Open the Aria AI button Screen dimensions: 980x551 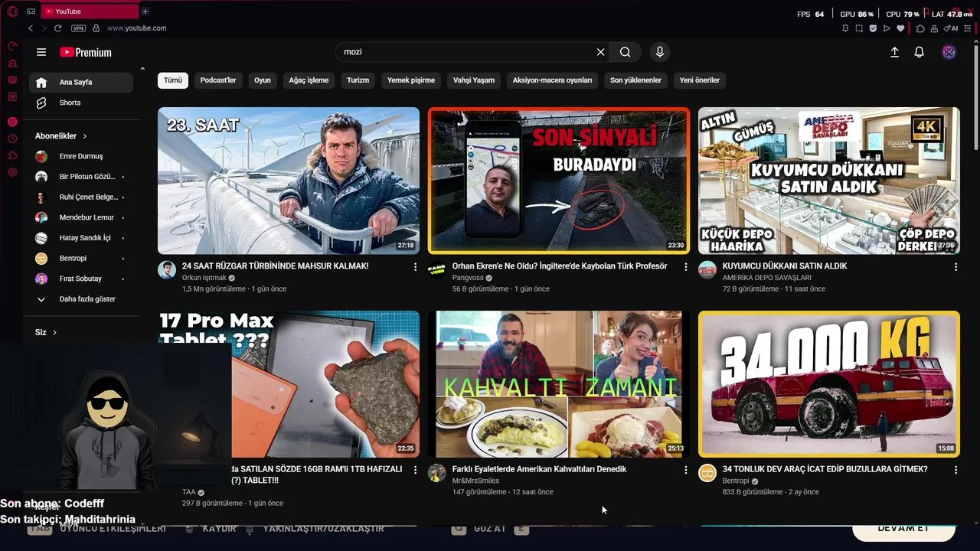point(951,28)
